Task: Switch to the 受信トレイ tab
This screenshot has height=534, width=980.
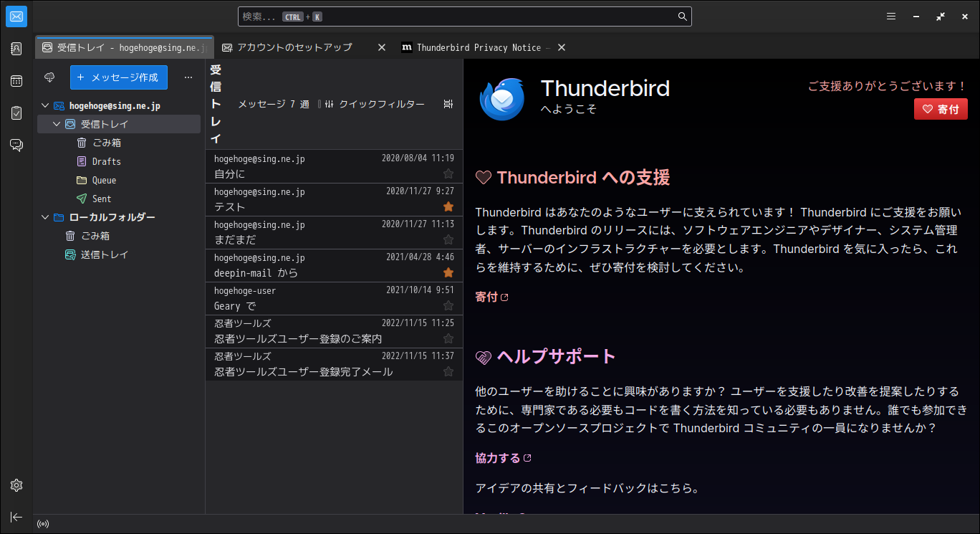Action: pos(125,47)
